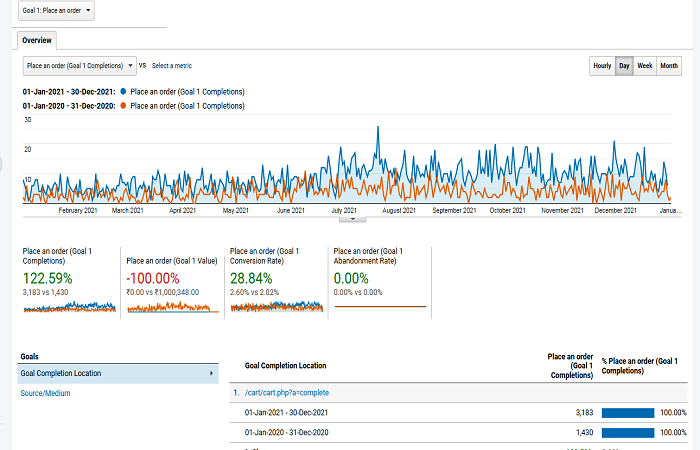This screenshot has height=450, width=700.
Task: Select Goal Completion Location in Goals list
Action: click(118, 374)
